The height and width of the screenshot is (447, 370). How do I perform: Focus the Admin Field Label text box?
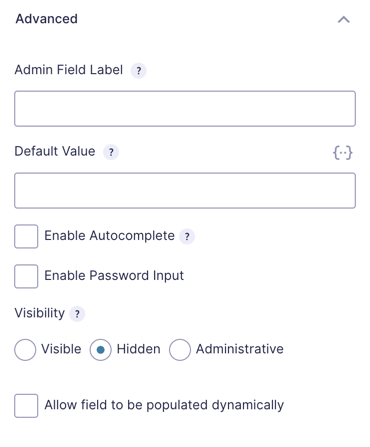coord(185,109)
